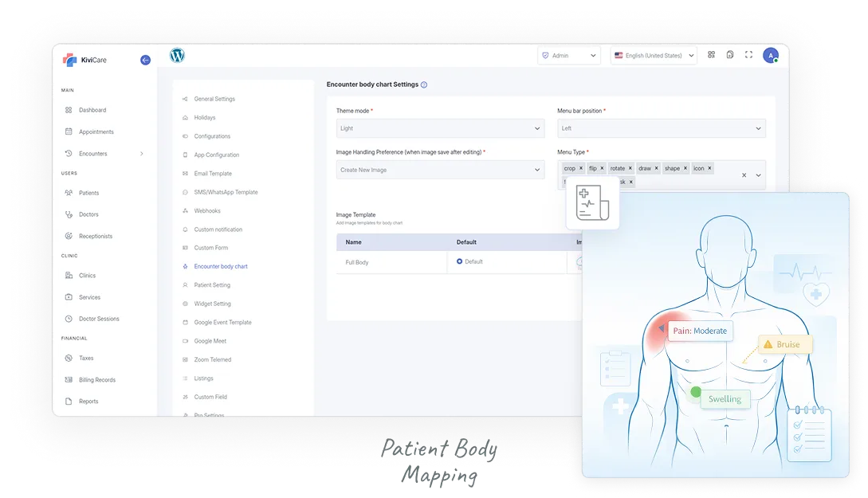Click the info icon beside settings title
This screenshot has height=498, width=868.
point(424,84)
